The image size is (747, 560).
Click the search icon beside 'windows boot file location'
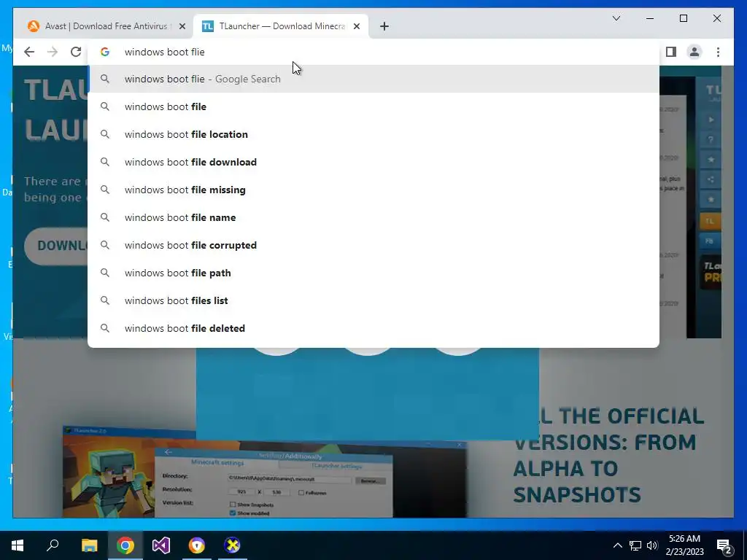point(105,134)
